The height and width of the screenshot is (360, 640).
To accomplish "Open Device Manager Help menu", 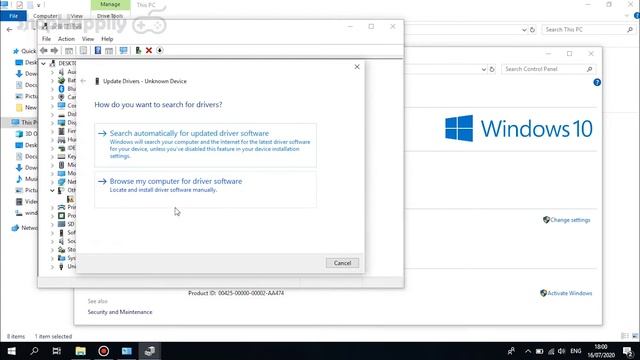I will tap(107, 39).
